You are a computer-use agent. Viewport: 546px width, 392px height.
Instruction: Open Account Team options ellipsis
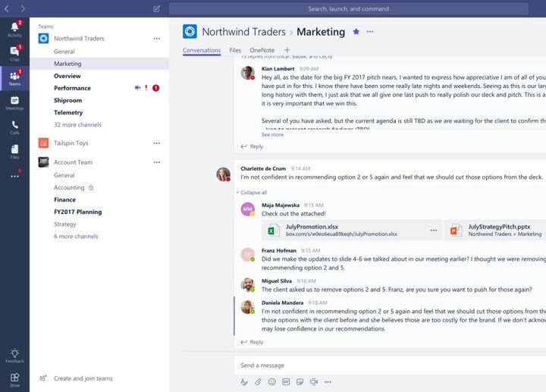tap(157, 162)
